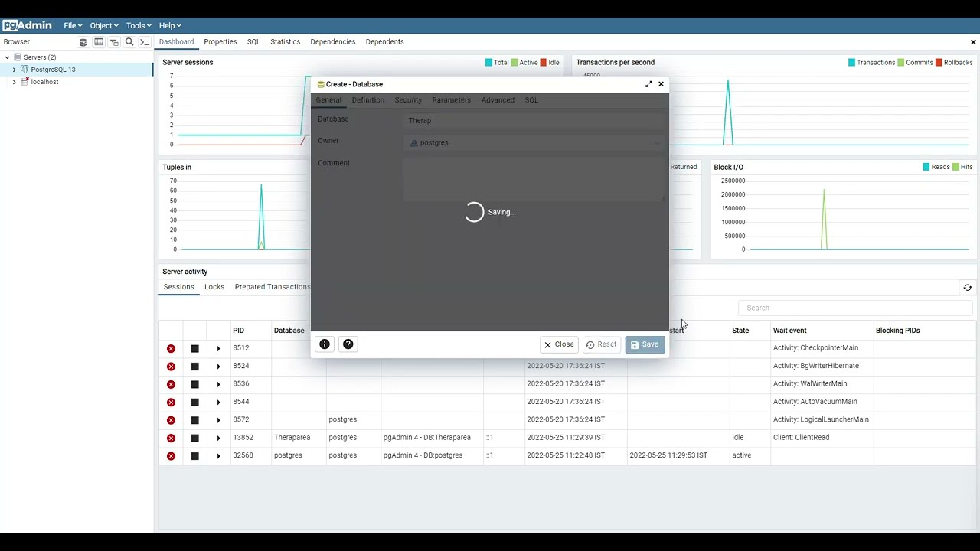The width and height of the screenshot is (980, 551).
Task: Open the Tools menu
Action: pyautogui.click(x=139, y=25)
